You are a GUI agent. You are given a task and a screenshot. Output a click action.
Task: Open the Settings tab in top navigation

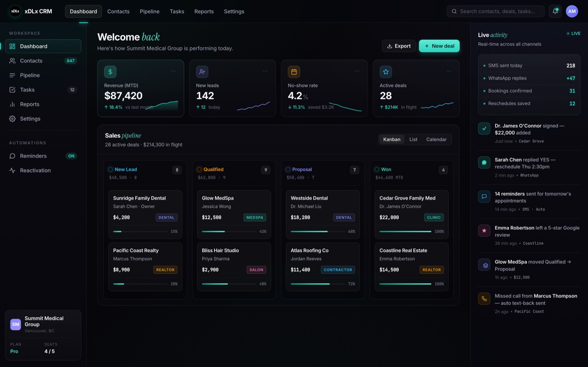(x=234, y=11)
